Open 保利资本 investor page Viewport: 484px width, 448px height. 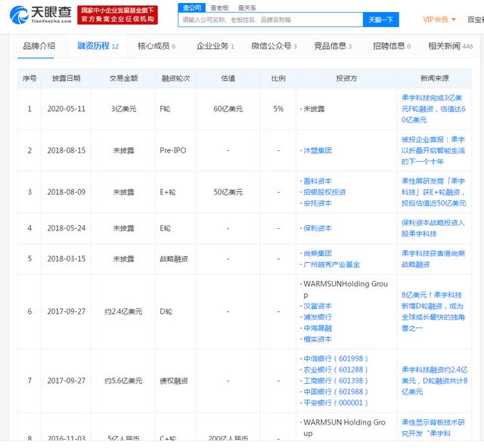click(x=317, y=227)
